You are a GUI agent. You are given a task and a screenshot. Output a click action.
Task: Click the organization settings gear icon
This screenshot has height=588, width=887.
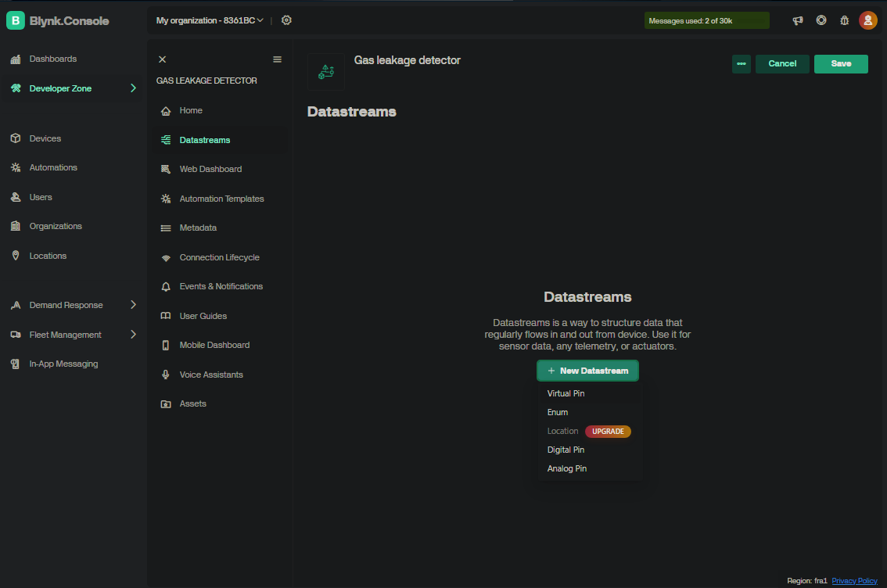point(286,20)
